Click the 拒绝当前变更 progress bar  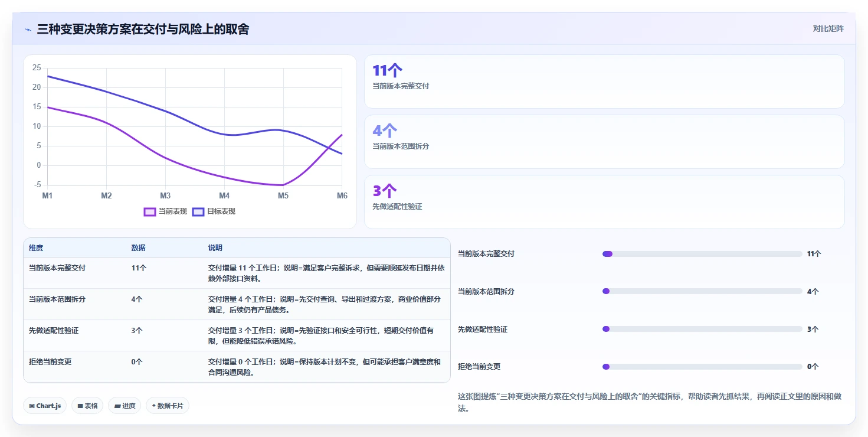pos(702,367)
